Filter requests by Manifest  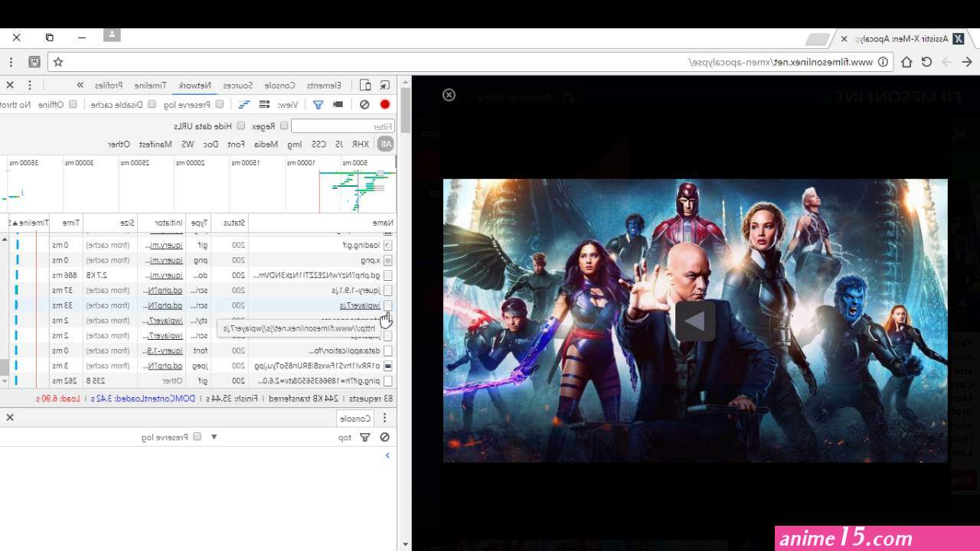155,144
